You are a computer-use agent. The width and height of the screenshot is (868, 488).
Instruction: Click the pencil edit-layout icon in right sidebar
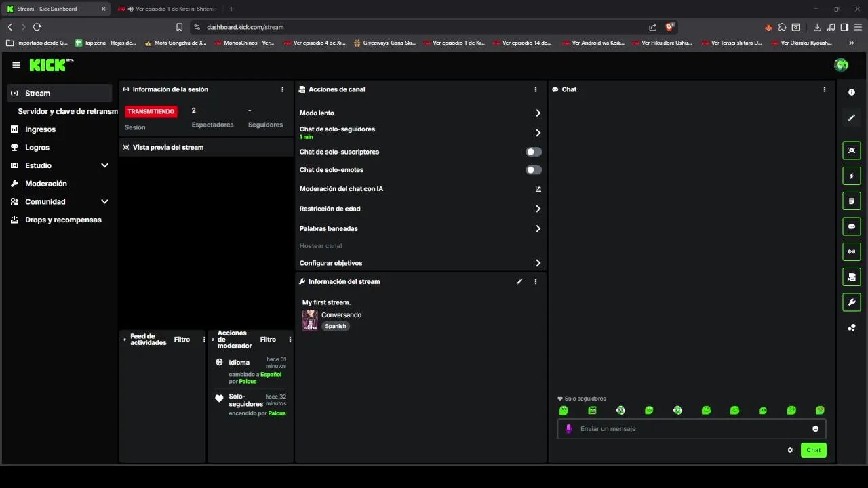tap(852, 117)
